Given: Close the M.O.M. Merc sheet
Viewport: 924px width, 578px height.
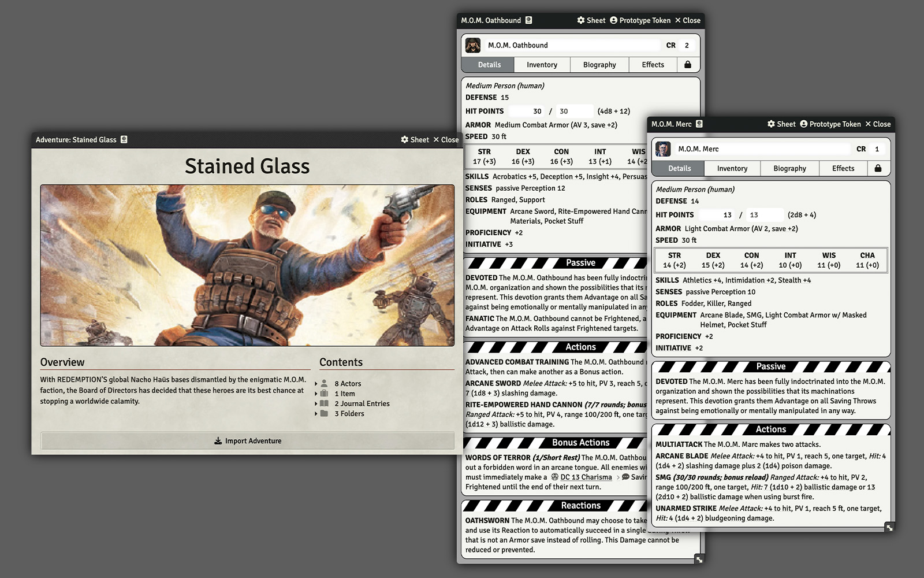Looking at the screenshot, I should pos(878,124).
